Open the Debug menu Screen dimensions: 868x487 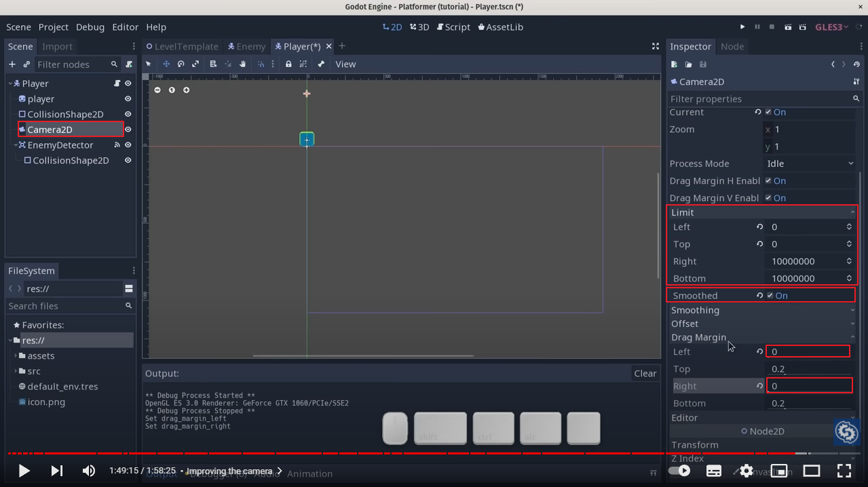(x=90, y=27)
